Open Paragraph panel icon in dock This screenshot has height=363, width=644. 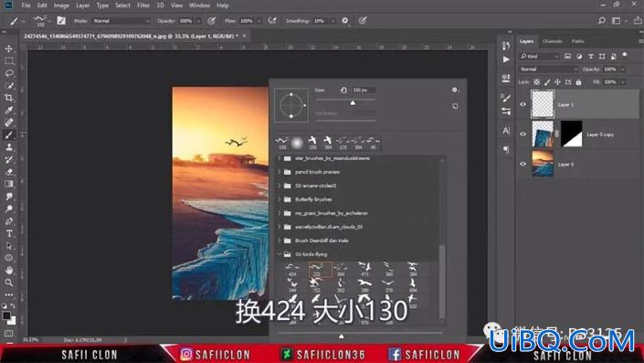(506, 149)
